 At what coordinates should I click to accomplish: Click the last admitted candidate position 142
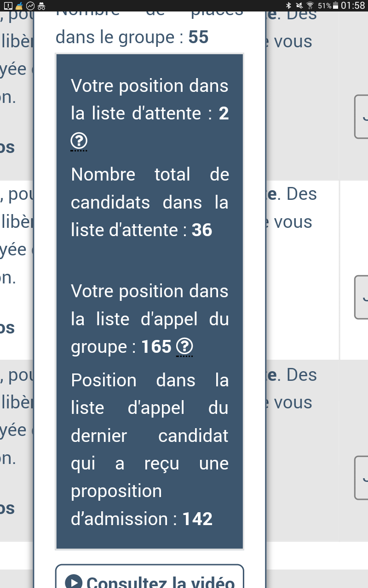click(x=198, y=519)
